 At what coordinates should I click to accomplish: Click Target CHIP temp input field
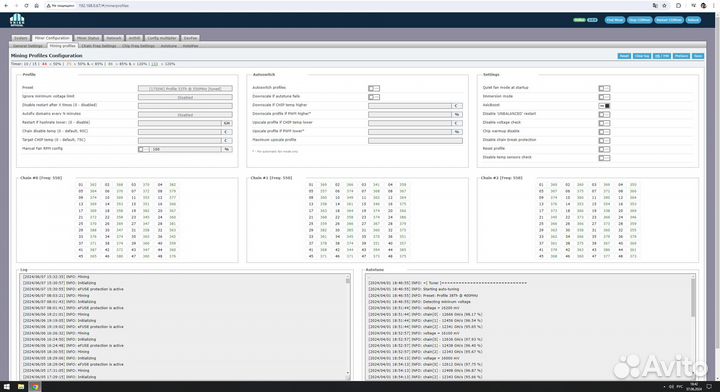click(x=180, y=140)
